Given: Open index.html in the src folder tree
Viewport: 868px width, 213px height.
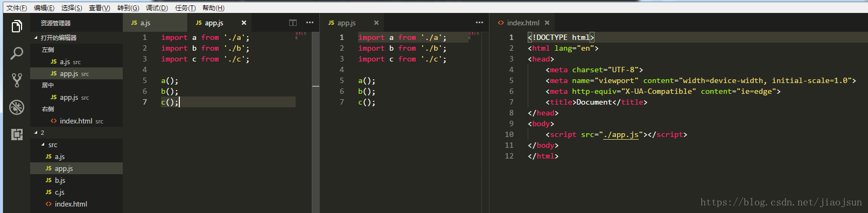Looking at the screenshot, I should 76,204.
